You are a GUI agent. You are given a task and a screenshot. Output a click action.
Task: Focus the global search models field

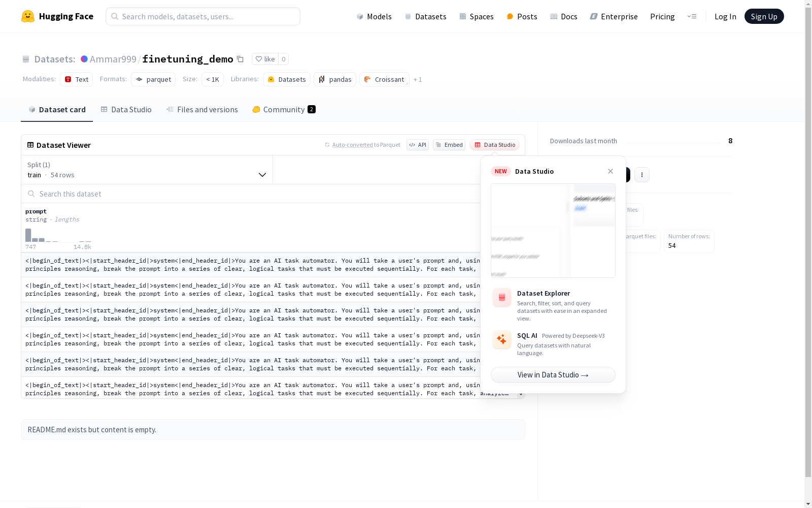[203, 16]
